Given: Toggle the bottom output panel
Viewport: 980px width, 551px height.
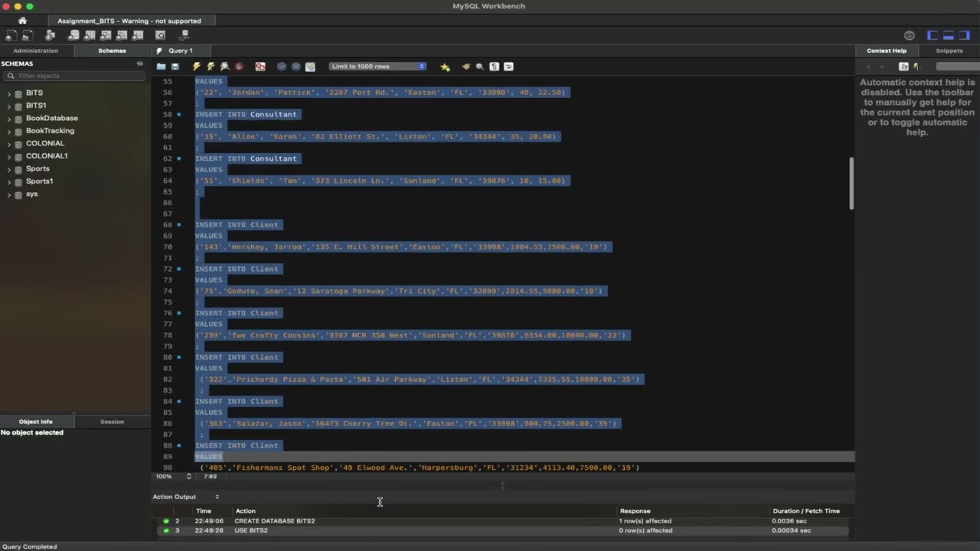Looking at the screenshot, I should click(948, 35).
